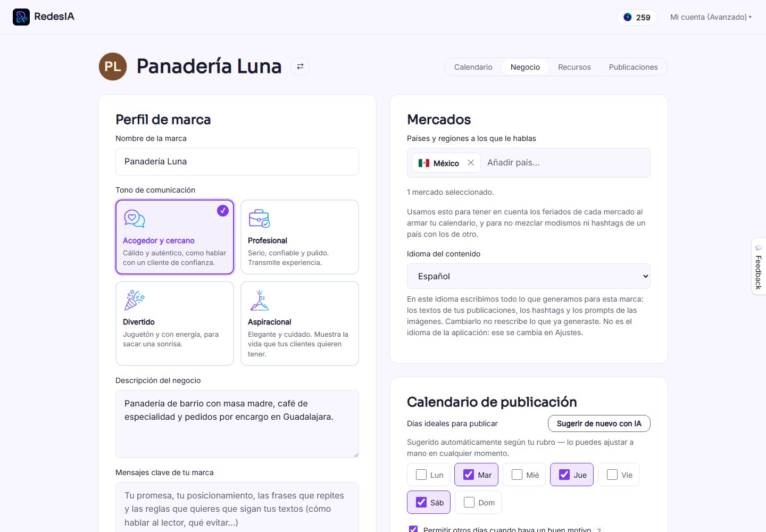
Task: Click the Mexico flag icon
Action: point(424,163)
